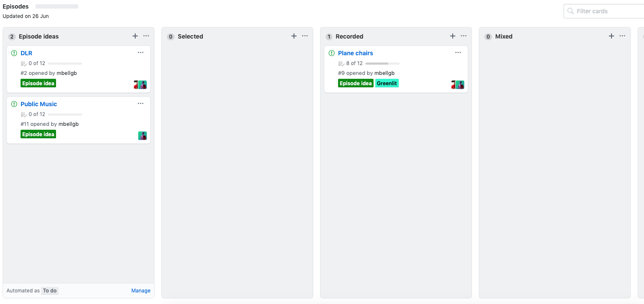The height and width of the screenshot is (304, 644).
Task: Click the open issue icon on Public Music card
Action: 14,104
